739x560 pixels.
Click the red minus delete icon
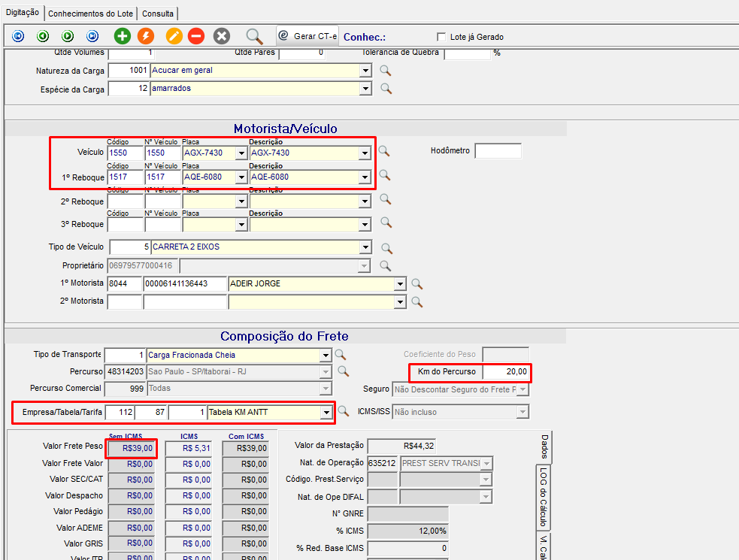196,36
